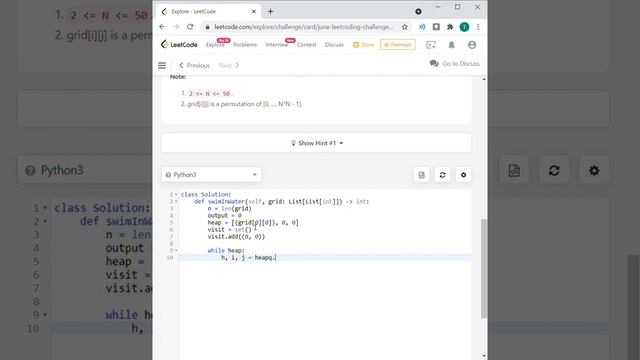Open the Contest menu
Viewport: 640px width, 360px height.
coord(307,45)
